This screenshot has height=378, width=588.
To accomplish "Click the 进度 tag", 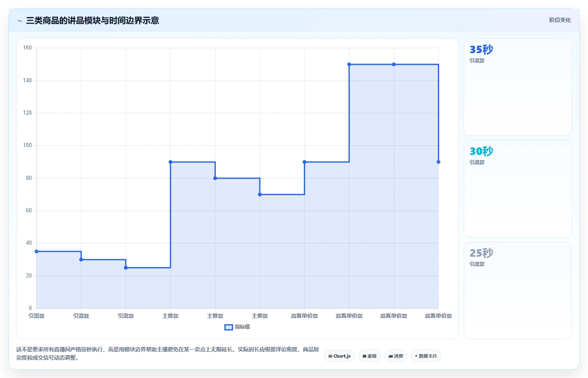I will coord(395,356).
